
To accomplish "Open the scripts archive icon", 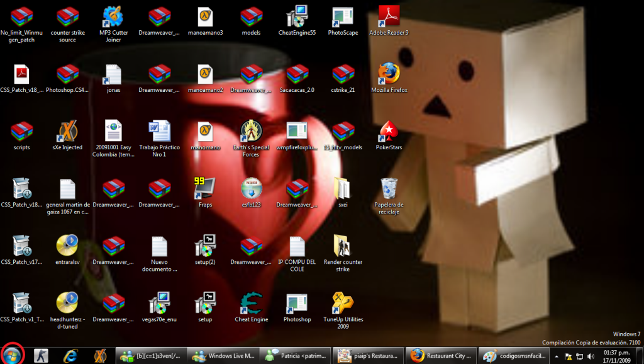I will click(x=22, y=132).
